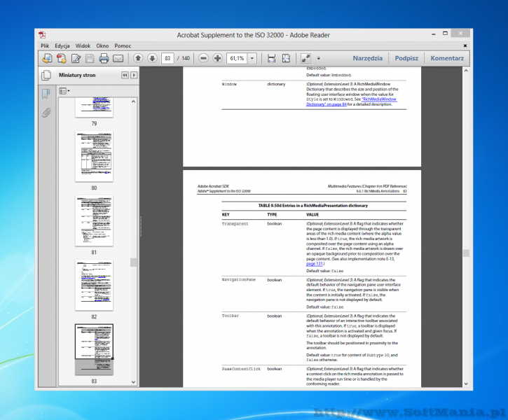This screenshot has height=420, width=508.
Task: Select page 81 thumbnail
Action: [x=94, y=220]
